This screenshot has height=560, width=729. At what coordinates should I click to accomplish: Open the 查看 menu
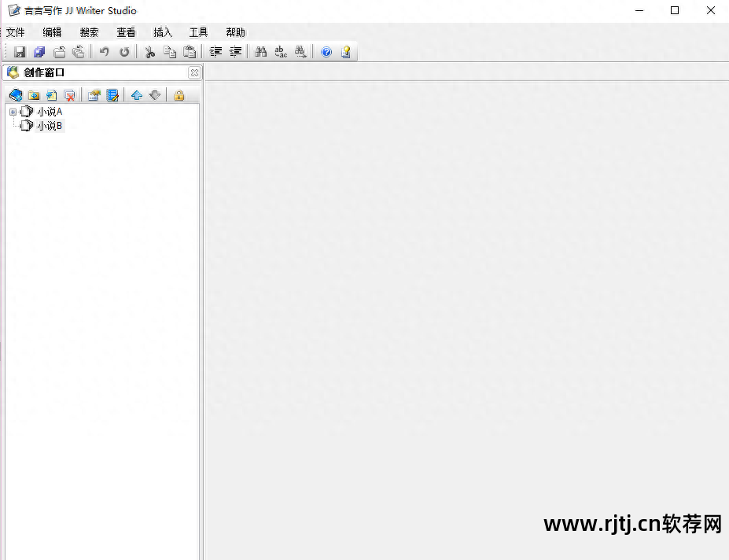pyautogui.click(x=126, y=32)
